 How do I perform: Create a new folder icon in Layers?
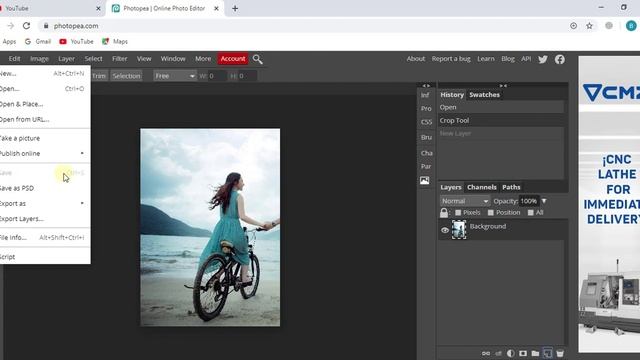point(535,353)
